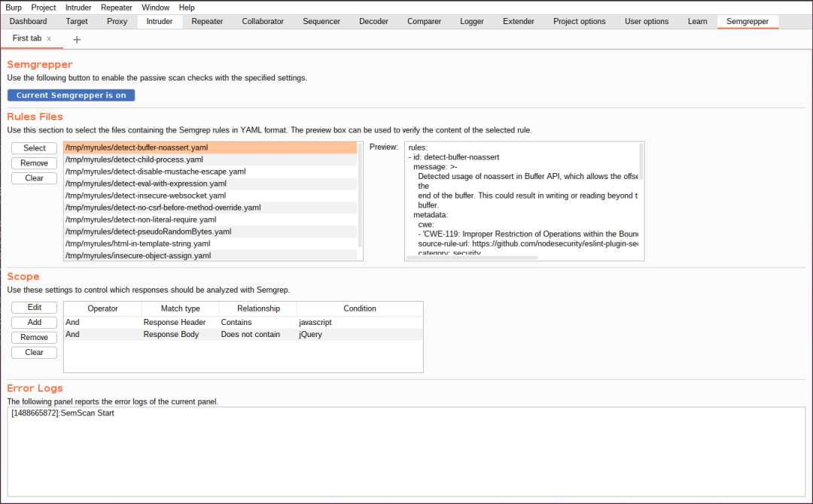Screen dimensions: 813x504
Task: Click inside the rule Preview text area
Action: pos(522,199)
